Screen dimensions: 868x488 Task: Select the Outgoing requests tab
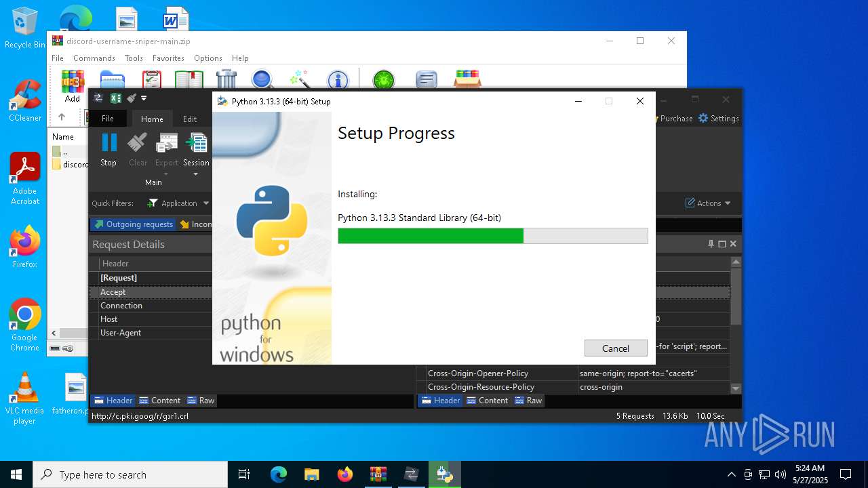pos(133,224)
